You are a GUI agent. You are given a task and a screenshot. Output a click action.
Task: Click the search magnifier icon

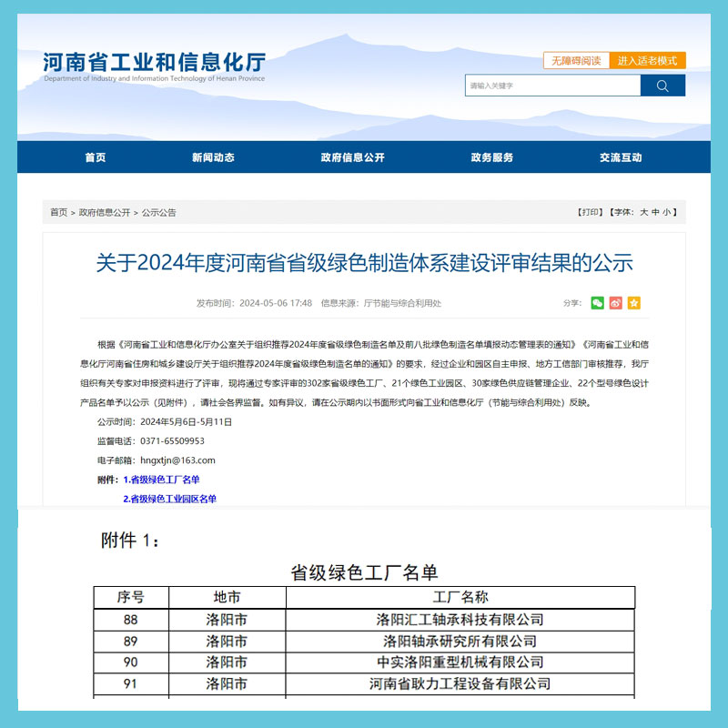pyautogui.click(x=662, y=86)
